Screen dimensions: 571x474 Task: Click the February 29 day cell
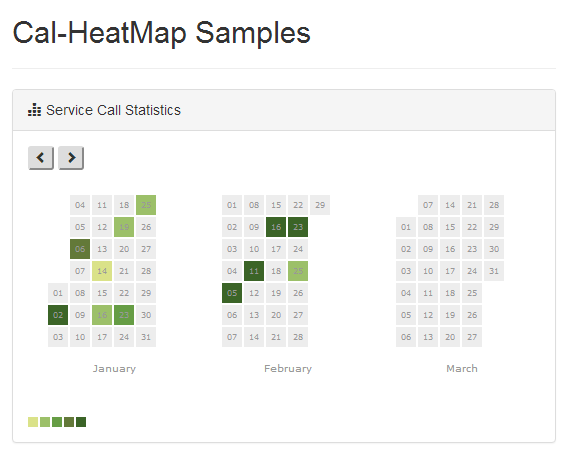coord(320,205)
